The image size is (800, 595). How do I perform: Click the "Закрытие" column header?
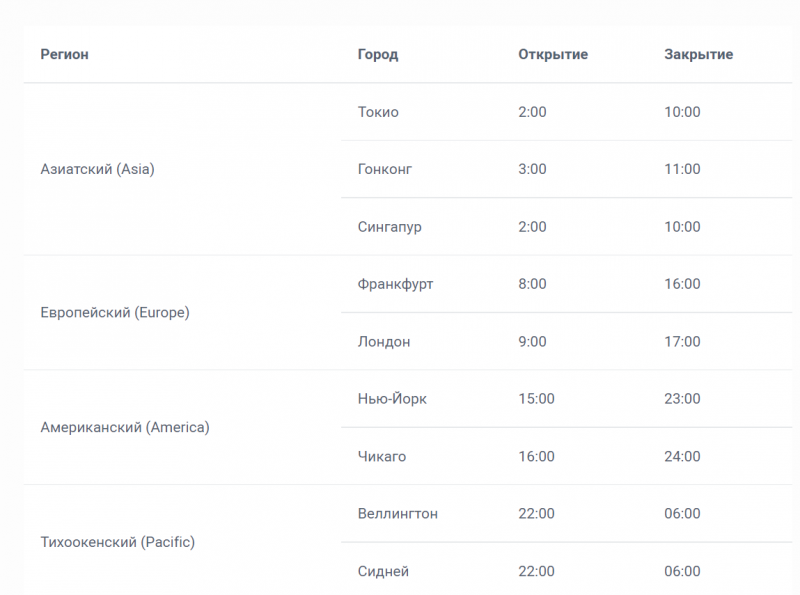698,54
